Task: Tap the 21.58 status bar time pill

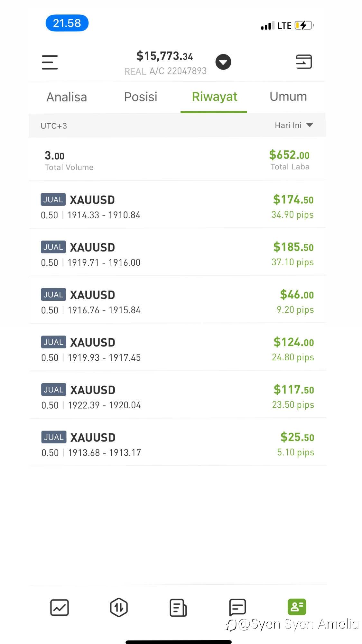Action: [x=67, y=23]
